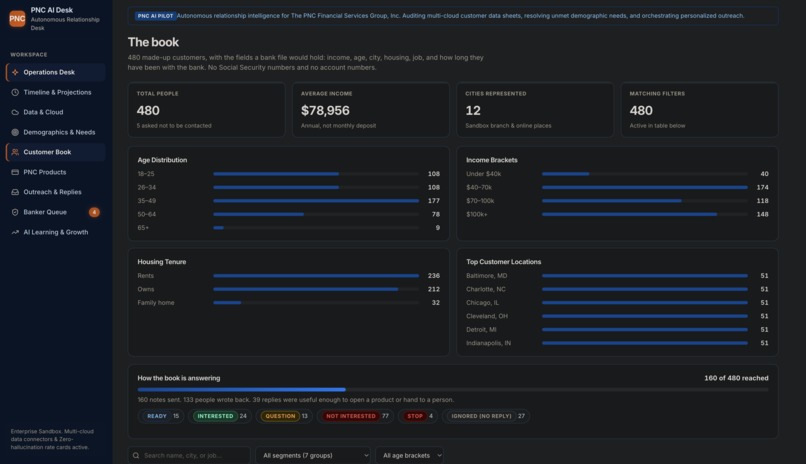Image resolution: width=806 pixels, height=464 pixels.
Task: Click 'Indianapolis, IN' location row
Action: tap(488, 343)
